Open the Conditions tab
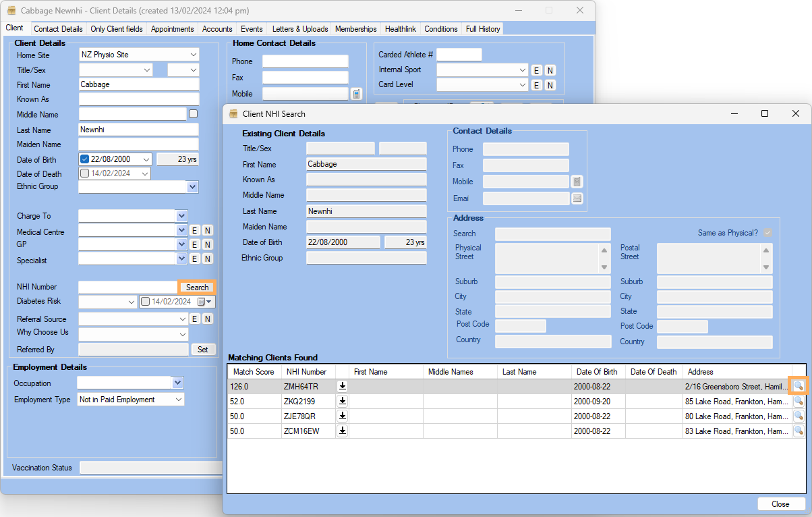The image size is (812, 517). (x=441, y=29)
